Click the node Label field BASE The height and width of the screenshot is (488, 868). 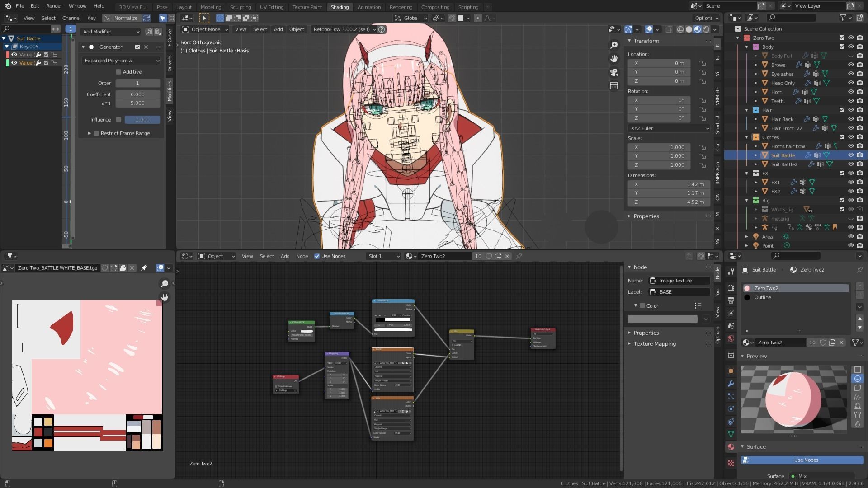tap(679, 292)
